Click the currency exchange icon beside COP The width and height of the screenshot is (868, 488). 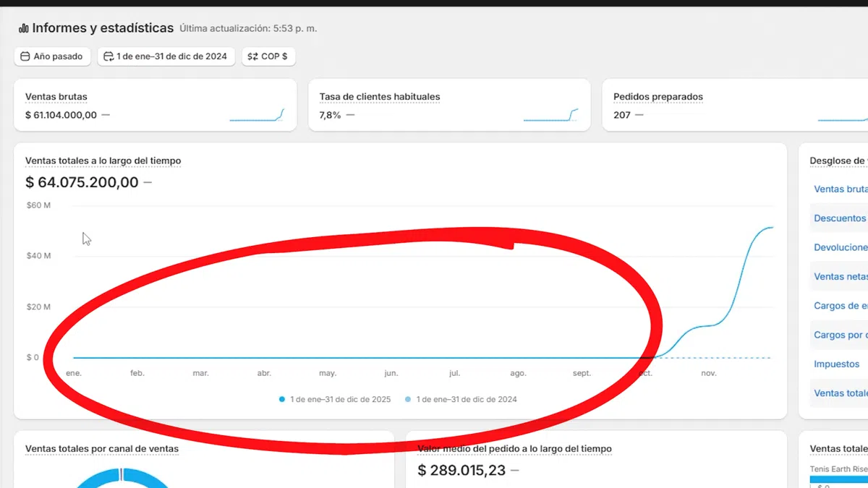(252, 56)
